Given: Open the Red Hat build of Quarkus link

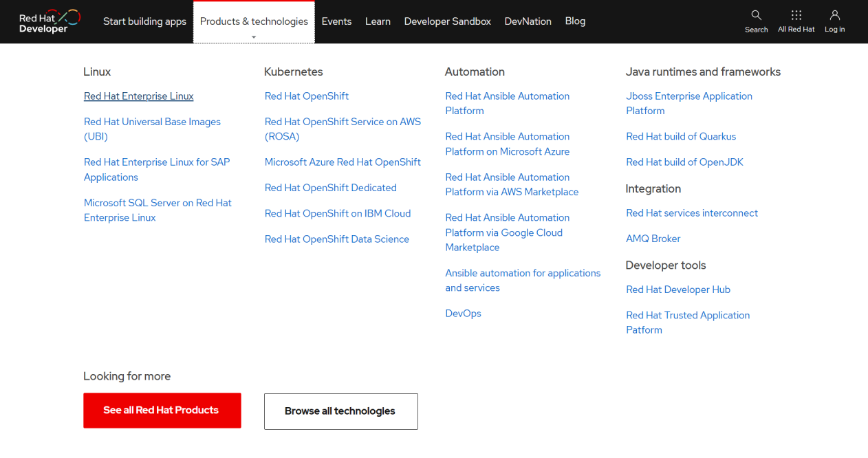Looking at the screenshot, I should click(681, 137).
